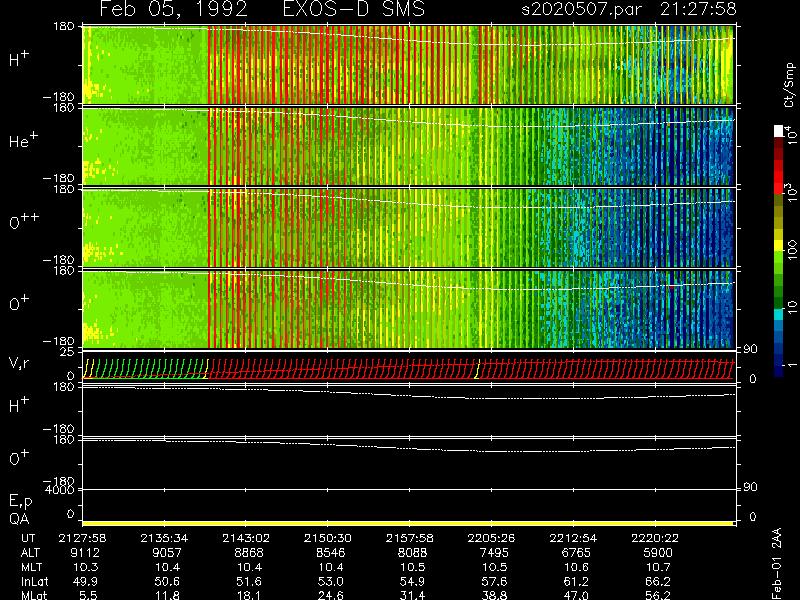This screenshot has height=600, width=800.
Task: Click UT tick label '2143:02'
Action: point(246,538)
